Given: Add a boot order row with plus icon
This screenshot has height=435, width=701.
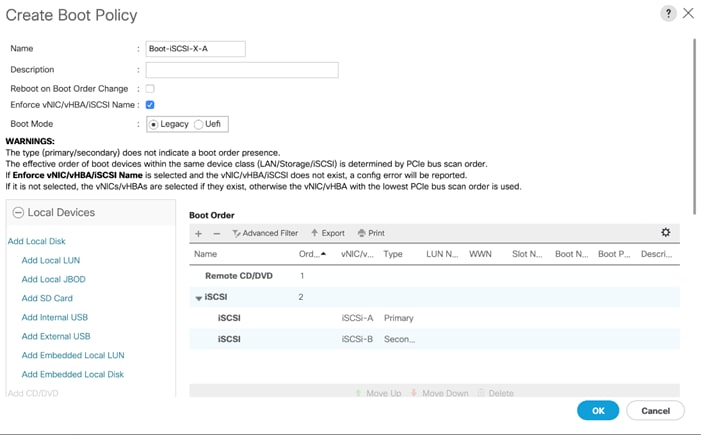Looking at the screenshot, I should [198, 233].
